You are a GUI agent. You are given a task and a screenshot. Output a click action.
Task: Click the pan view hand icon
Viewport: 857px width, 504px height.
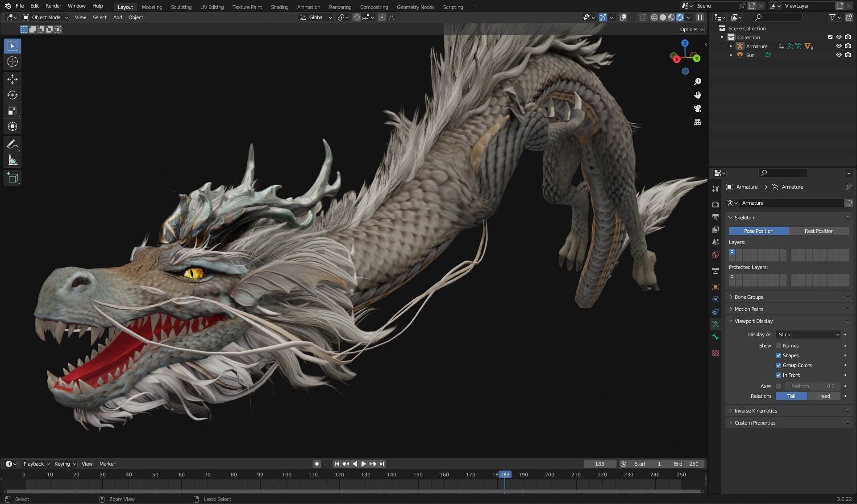click(698, 95)
